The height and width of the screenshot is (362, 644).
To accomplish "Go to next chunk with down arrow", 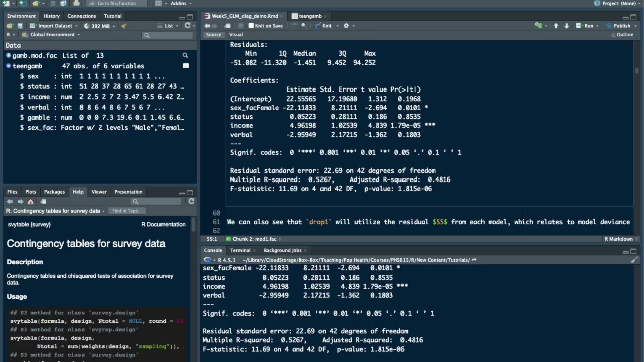I will point(567,26).
